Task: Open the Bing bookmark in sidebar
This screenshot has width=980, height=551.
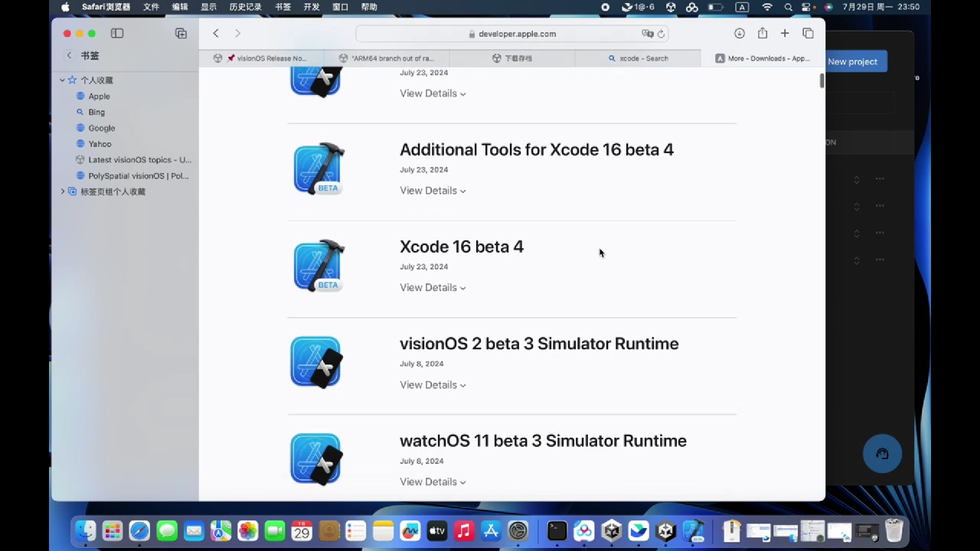Action: click(96, 112)
